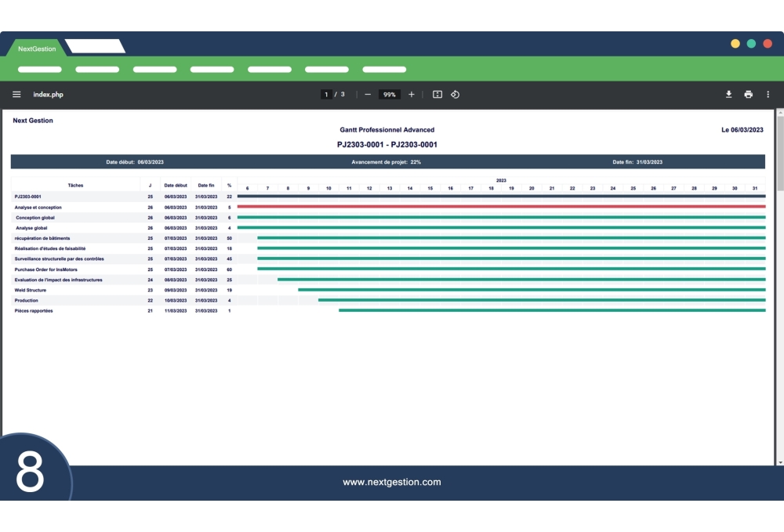Visit the www.nextgestion.com link
Image resolution: width=784 pixels, height=532 pixels.
[x=391, y=482]
